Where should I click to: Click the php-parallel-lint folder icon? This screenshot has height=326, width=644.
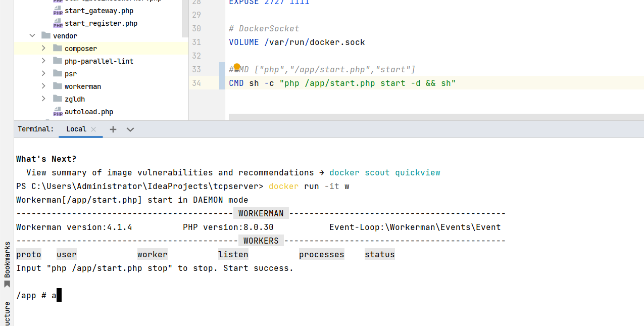(x=58, y=61)
